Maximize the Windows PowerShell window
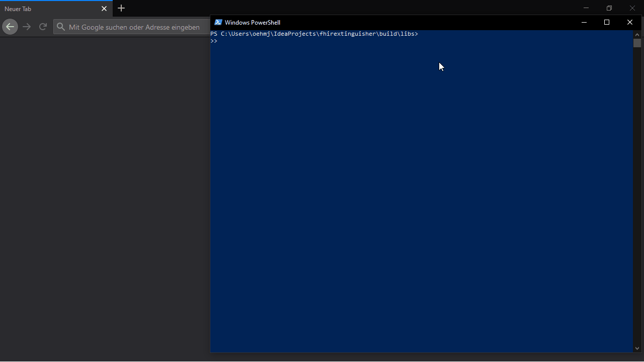 (x=607, y=22)
